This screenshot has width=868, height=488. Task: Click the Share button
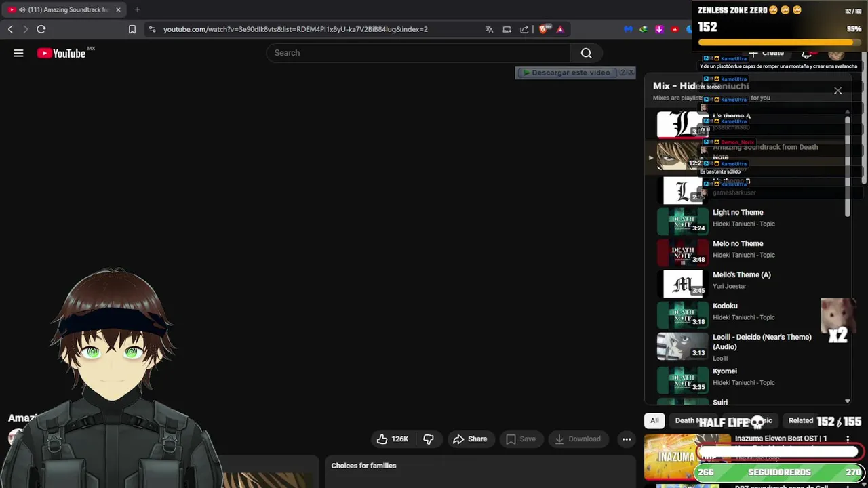point(470,439)
